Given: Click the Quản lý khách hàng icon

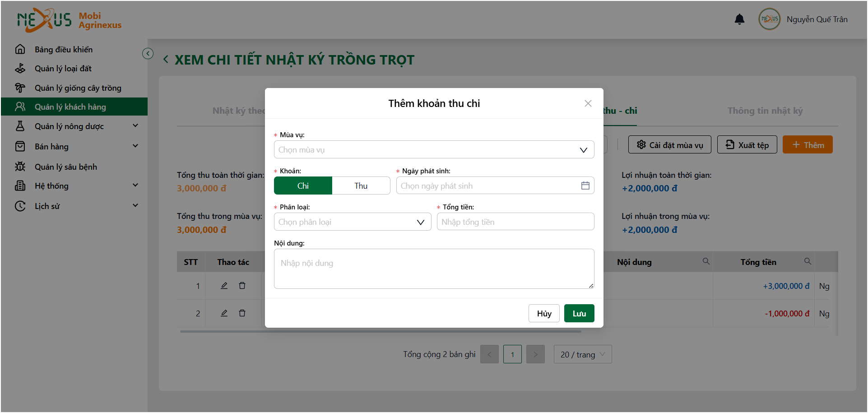Looking at the screenshot, I should [20, 107].
